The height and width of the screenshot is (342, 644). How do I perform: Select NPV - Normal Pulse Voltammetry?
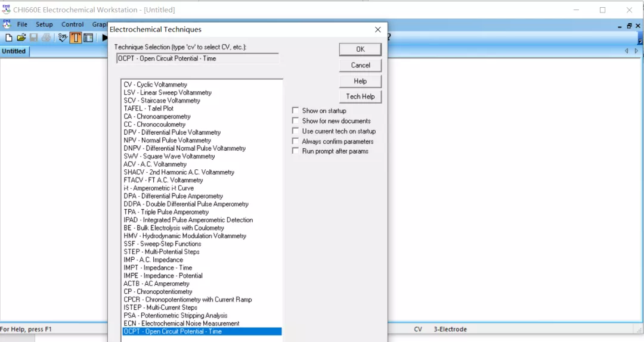pos(167,141)
